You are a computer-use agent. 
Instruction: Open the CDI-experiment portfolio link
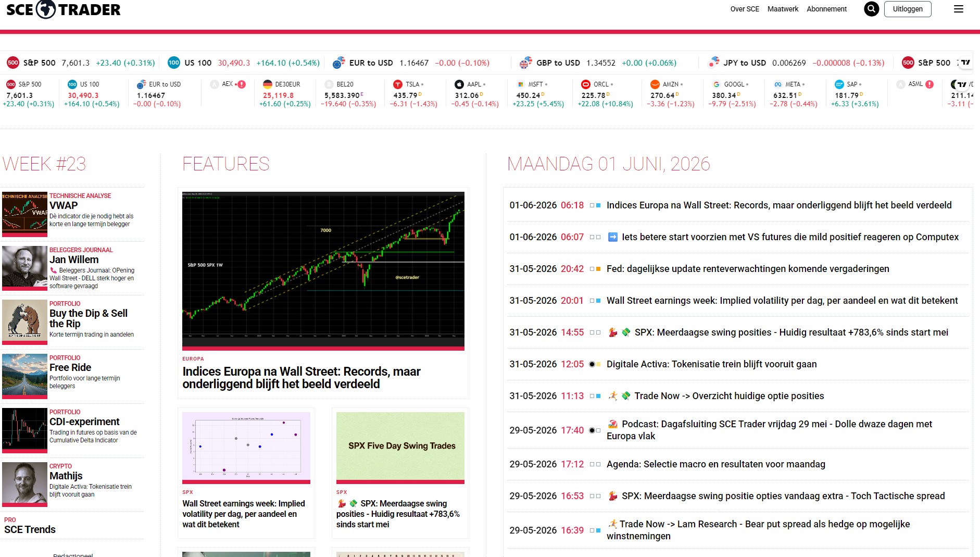84,422
